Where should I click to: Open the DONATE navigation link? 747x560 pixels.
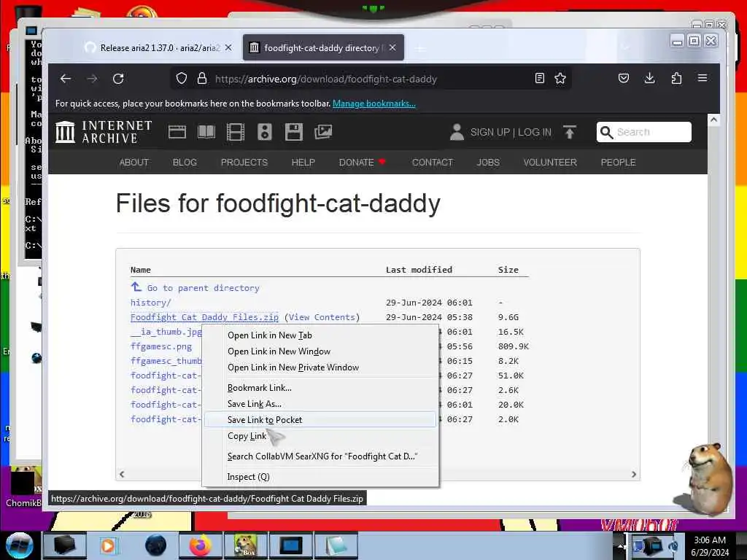tap(362, 163)
